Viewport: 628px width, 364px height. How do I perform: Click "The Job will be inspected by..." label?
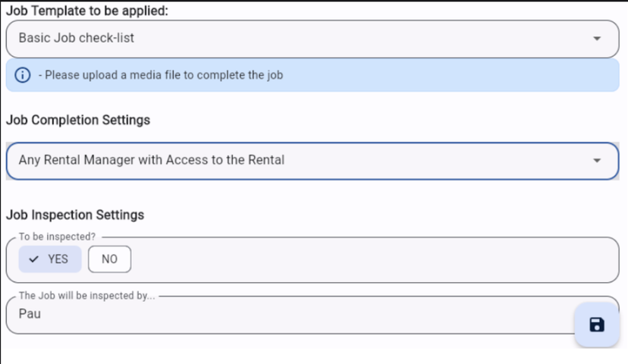coord(86,296)
